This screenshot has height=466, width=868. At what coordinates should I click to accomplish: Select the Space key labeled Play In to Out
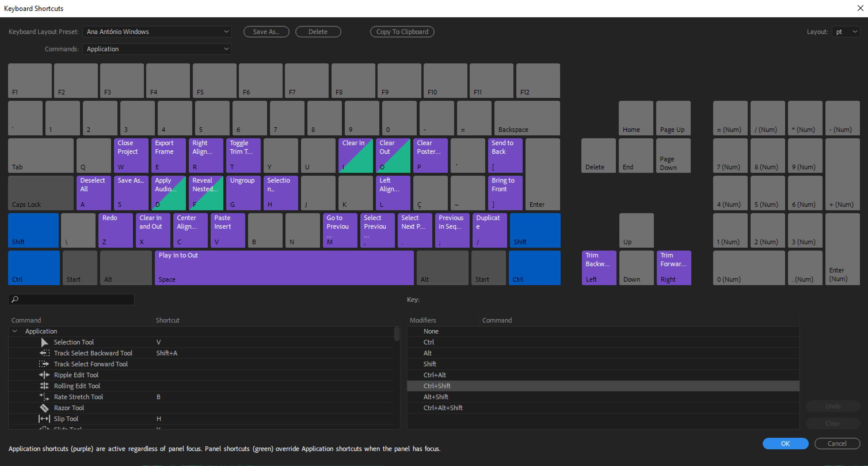pyautogui.click(x=284, y=268)
